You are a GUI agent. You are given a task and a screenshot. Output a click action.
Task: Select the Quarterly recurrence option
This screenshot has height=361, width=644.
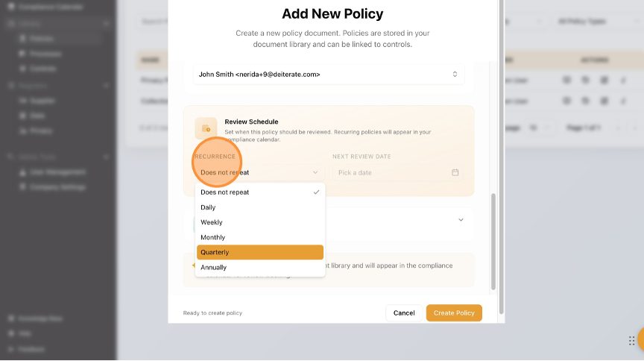[x=259, y=252]
